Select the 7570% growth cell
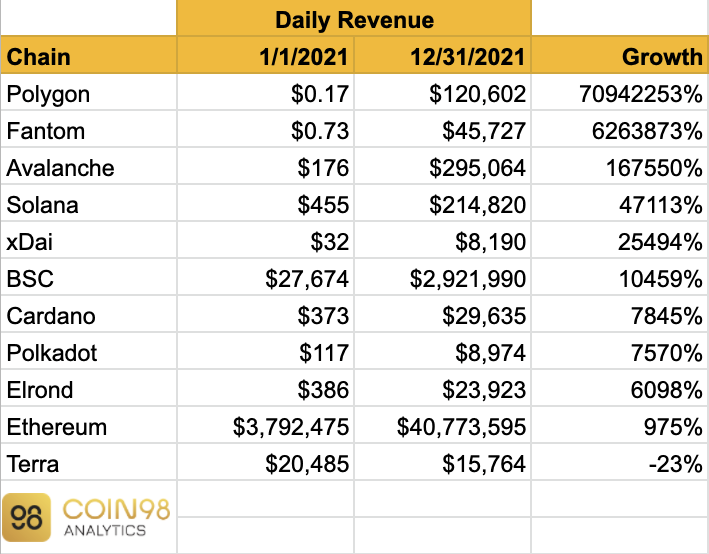 (619, 351)
